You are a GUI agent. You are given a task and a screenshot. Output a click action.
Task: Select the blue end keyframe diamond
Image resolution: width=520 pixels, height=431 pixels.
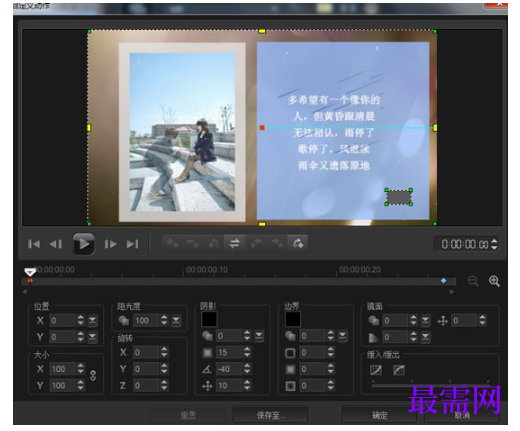tap(443, 281)
